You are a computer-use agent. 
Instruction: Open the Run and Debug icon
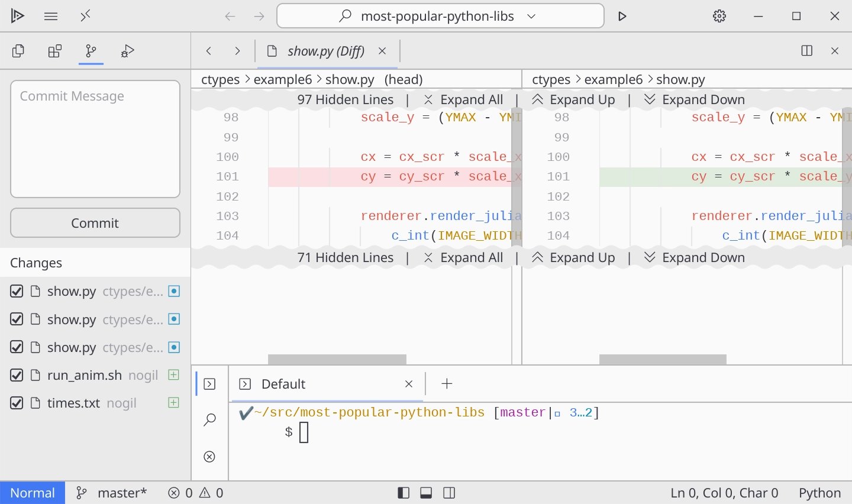click(x=128, y=51)
